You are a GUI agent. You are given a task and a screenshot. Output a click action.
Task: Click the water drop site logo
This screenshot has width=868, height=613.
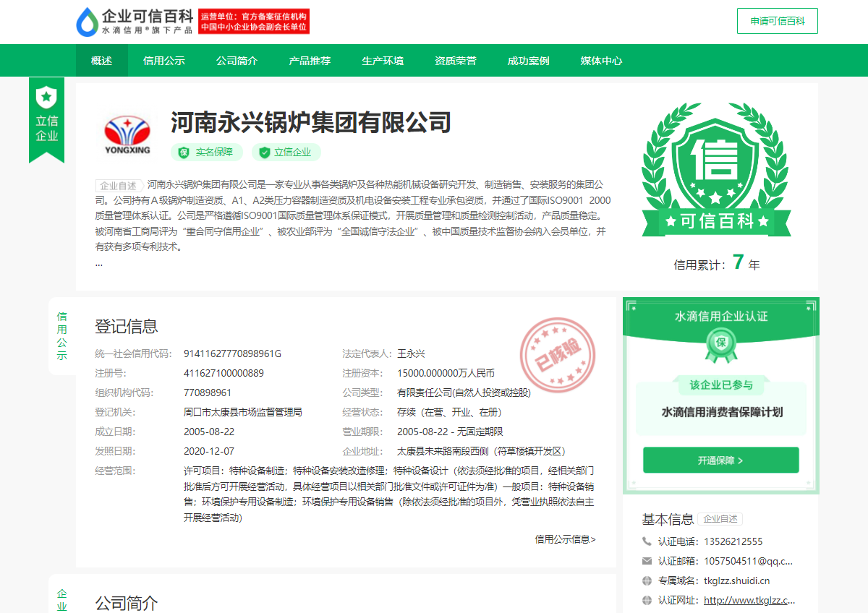pyautogui.click(x=87, y=22)
